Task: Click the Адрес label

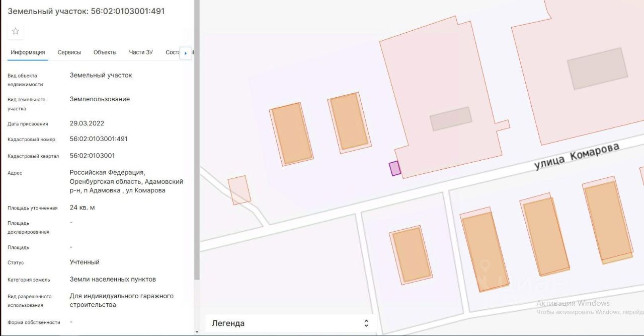Action: pyautogui.click(x=15, y=173)
